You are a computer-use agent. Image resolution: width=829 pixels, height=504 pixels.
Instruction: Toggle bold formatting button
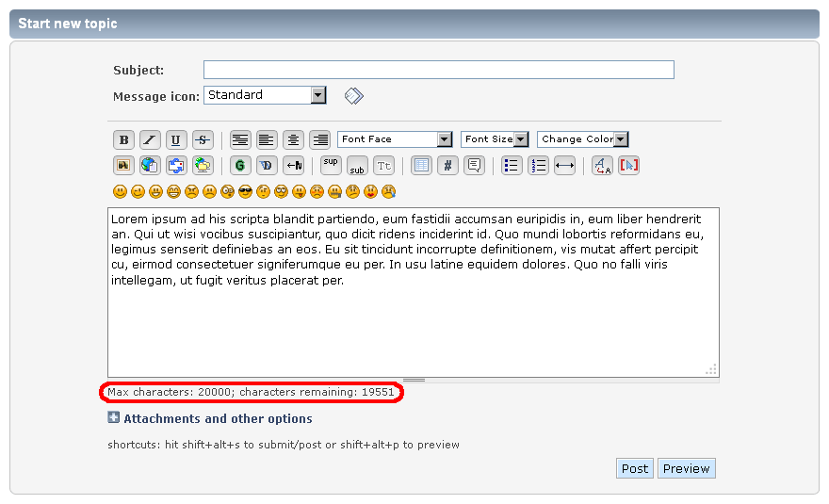[x=123, y=139]
